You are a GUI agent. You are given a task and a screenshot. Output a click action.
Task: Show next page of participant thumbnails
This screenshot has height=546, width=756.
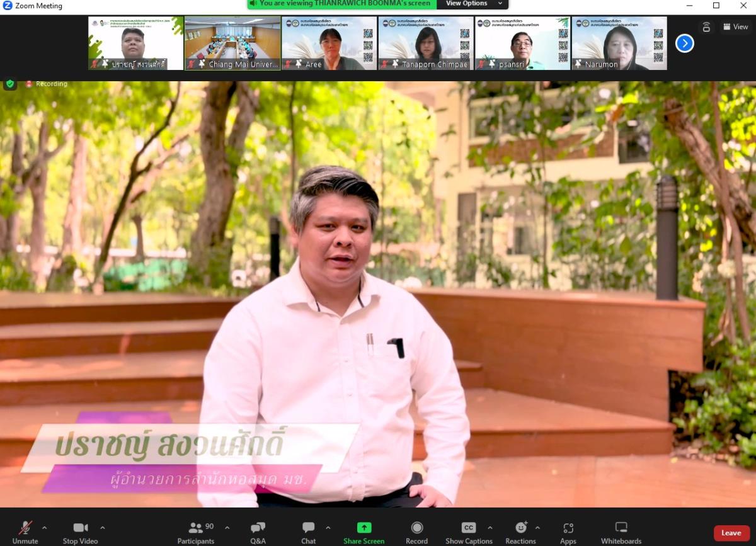684,43
